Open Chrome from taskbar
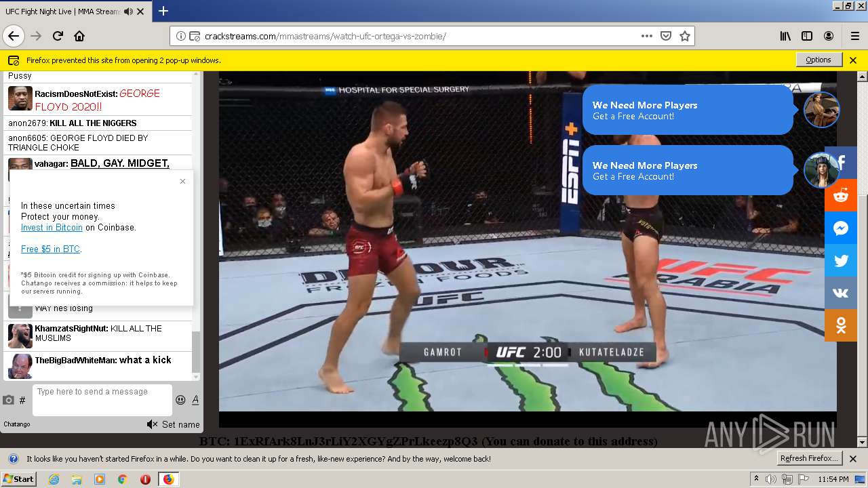 click(x=122, y=479)
